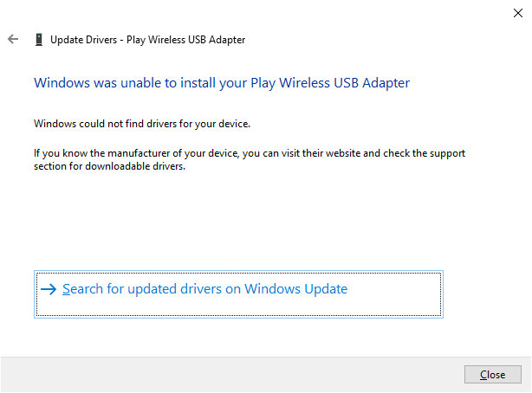Close the dialog with the X icon

click(x=518, y=13)
